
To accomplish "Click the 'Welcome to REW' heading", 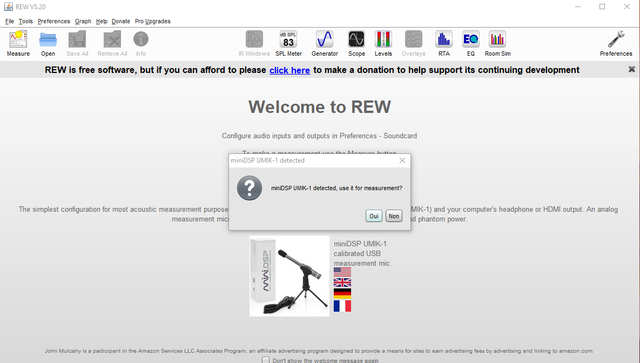I will 320,107.
